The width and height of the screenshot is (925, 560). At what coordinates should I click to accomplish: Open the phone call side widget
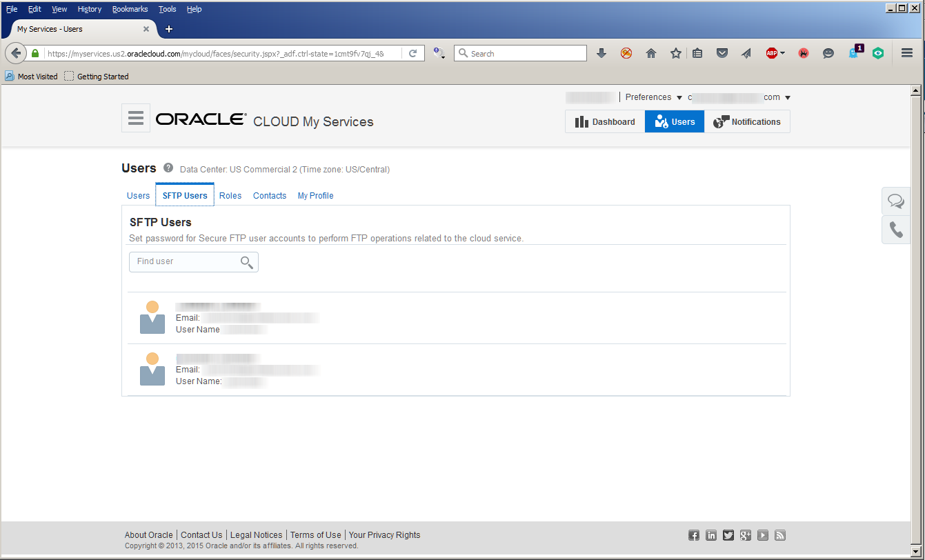[x=896, y=230]
